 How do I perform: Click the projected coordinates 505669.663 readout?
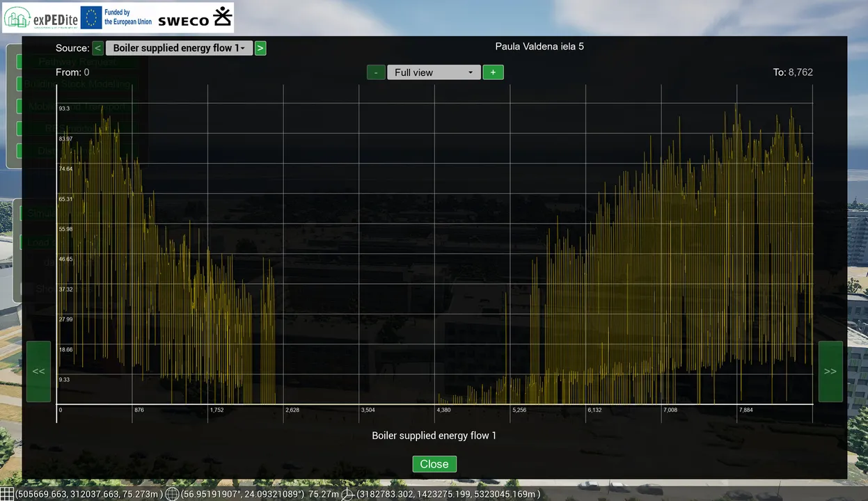[89, 494]
